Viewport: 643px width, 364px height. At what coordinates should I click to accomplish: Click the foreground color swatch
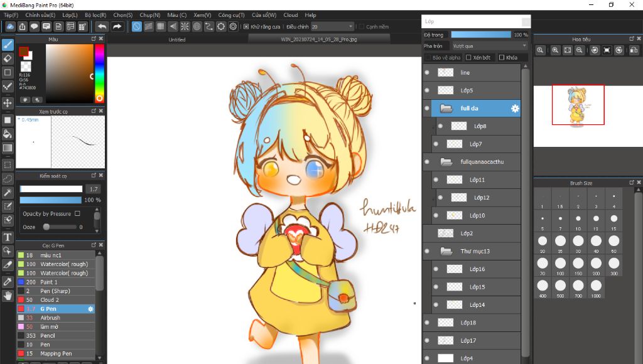pyautogui.click(x=24, y=51)
